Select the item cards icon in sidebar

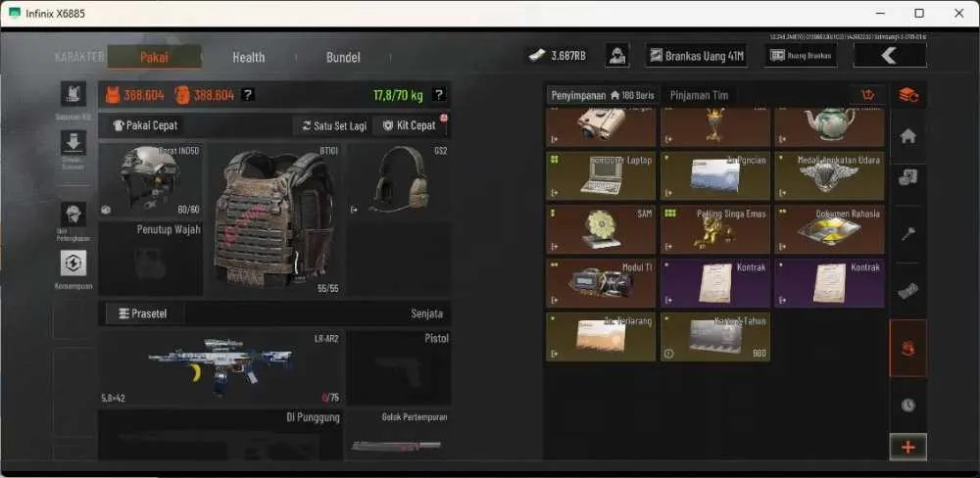click(x=908, y=178)
